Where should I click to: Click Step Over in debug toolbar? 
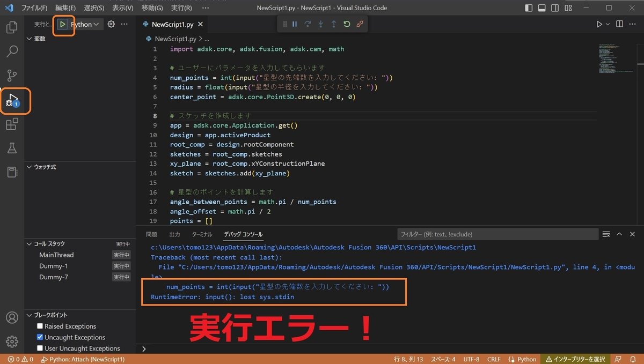coord(308,24)
